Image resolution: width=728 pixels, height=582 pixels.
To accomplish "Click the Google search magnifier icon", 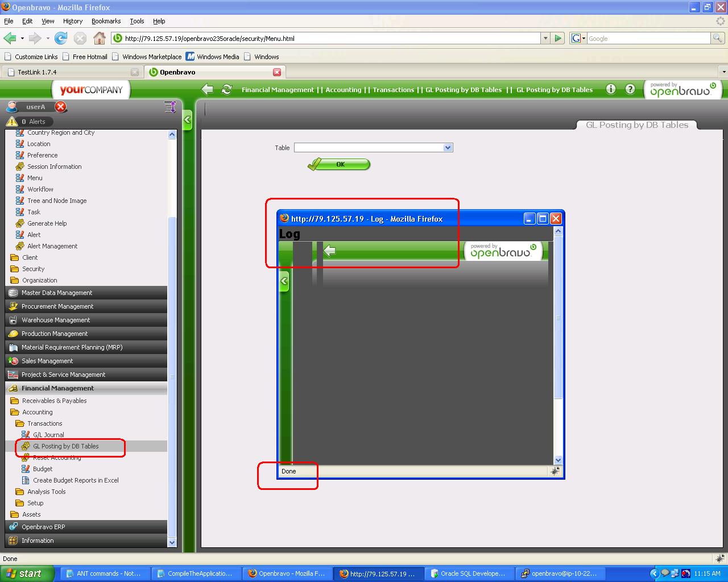I will click(718, 38).
